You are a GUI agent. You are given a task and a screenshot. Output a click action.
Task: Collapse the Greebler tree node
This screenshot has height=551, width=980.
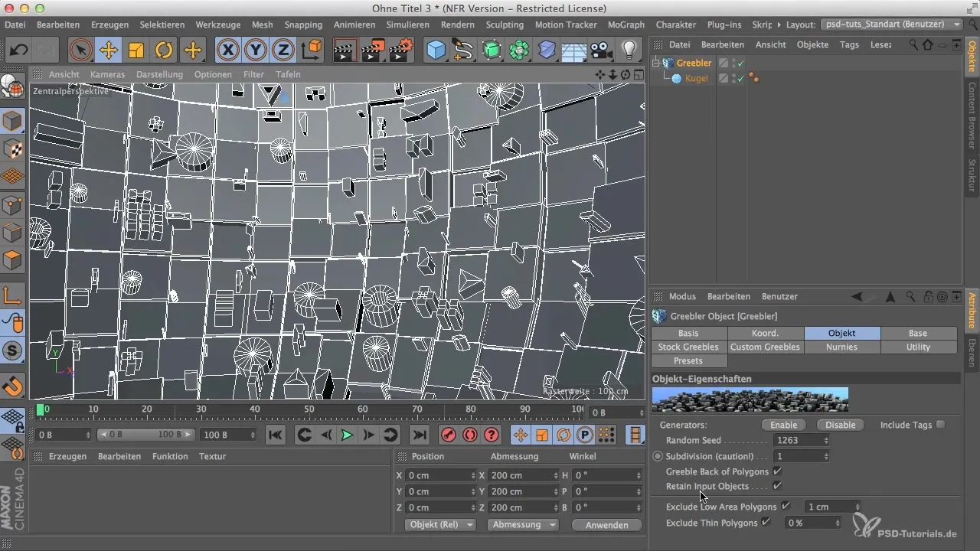coord(656,63)
